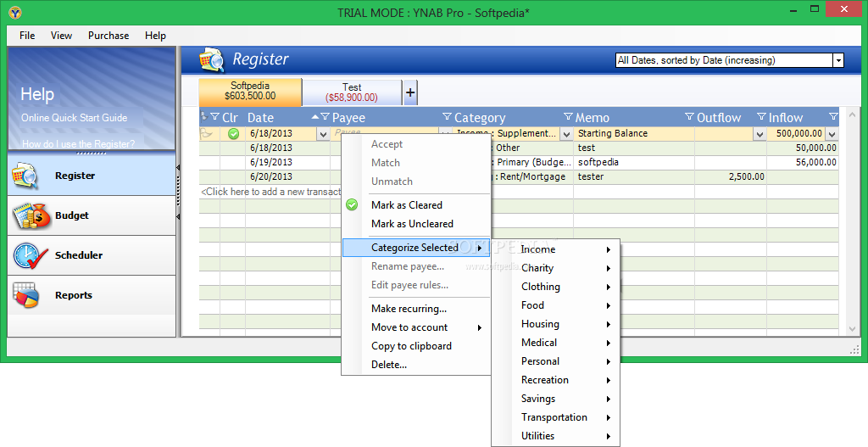
Task: Expand Recreation category submenu
Action: pyautogui.click(x=556, y=380)
